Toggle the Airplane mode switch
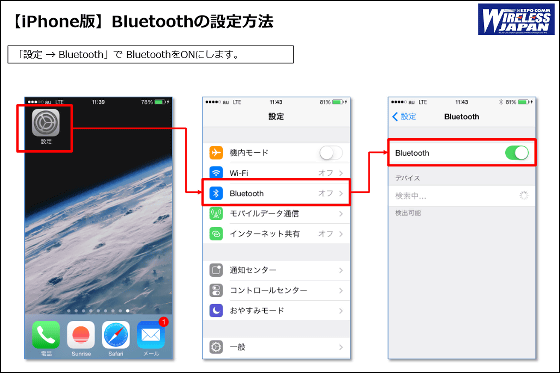The height and width of the screenshot is (373, 560). pos(331,153)
